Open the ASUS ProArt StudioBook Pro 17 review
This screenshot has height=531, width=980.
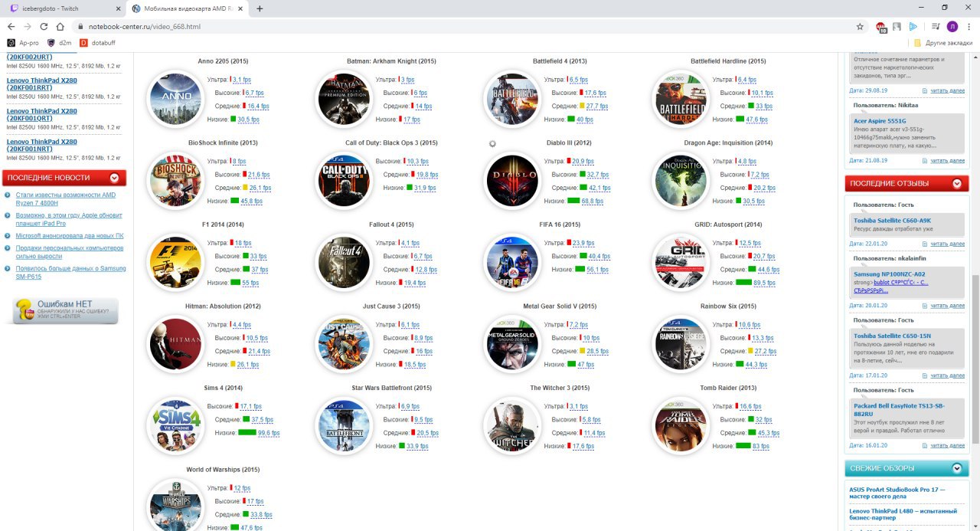pos(897,493)
